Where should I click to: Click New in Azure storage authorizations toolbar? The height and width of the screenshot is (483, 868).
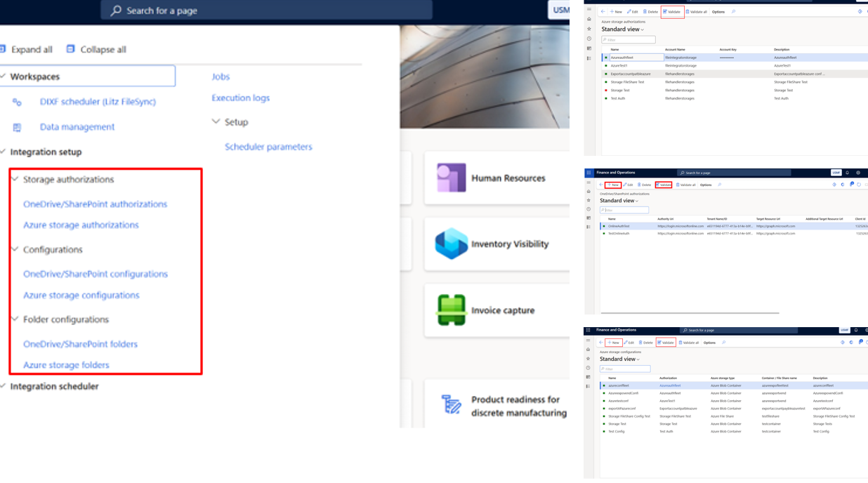[616, 12]
